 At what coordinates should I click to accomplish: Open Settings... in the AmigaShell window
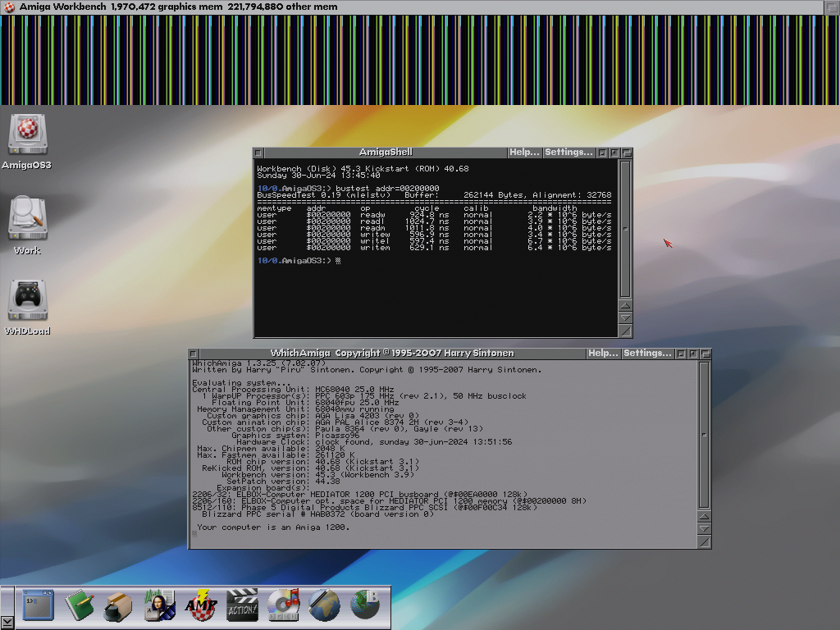tap(568, 153)
